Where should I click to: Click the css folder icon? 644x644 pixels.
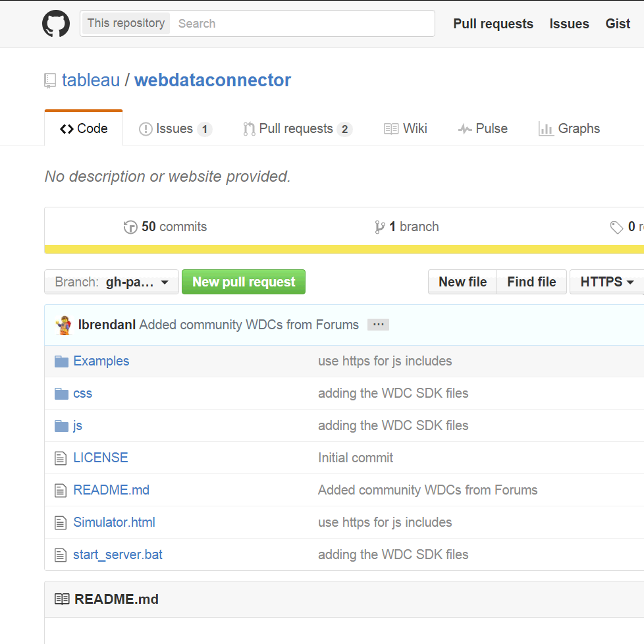pos(61,394)
